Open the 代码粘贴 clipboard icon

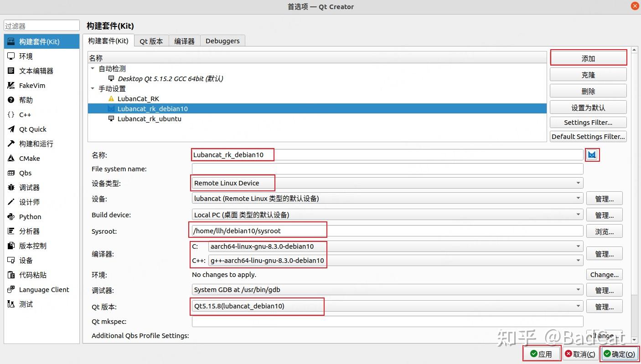click(x=11, y=275)
